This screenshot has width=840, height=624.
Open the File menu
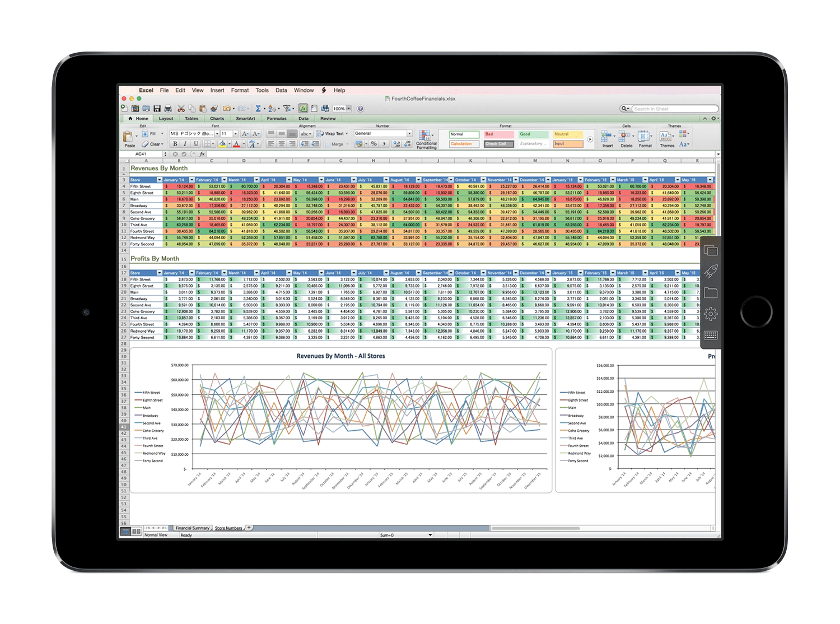click(x=164, y=90)
